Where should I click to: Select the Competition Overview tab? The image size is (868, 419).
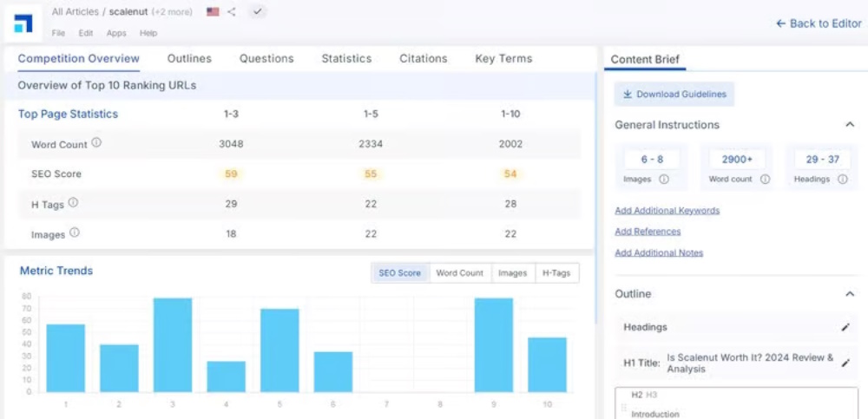pyautogui.click(x=79, y=59)
